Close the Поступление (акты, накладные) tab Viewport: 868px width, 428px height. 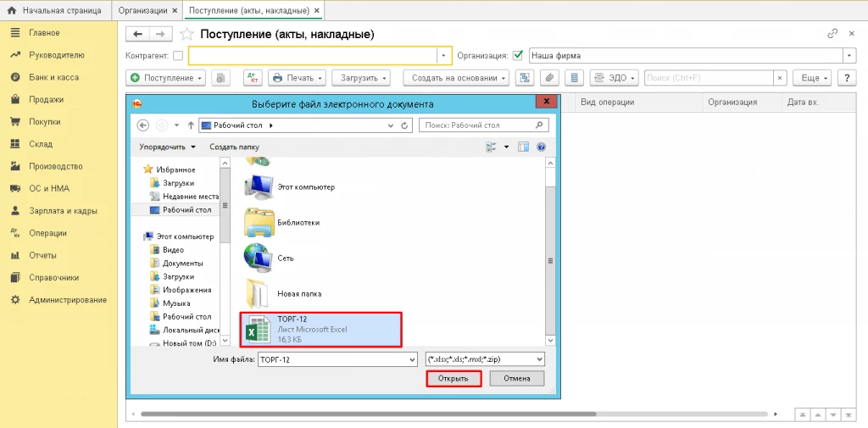pos(316,10)
